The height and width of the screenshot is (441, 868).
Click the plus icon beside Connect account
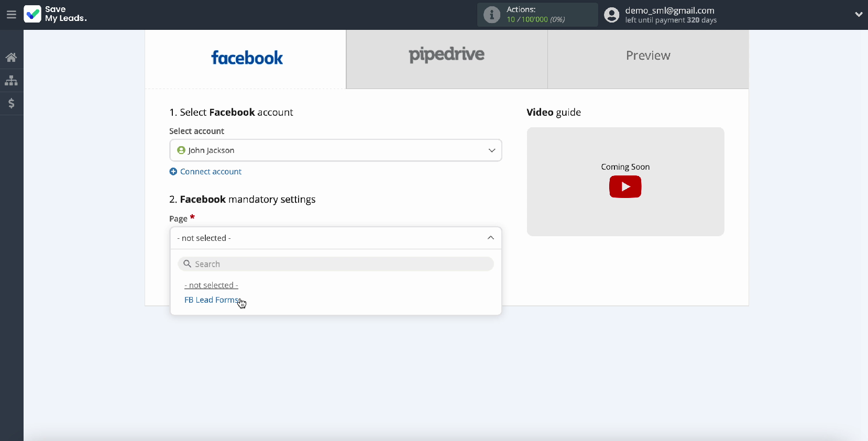coord(173,171)
